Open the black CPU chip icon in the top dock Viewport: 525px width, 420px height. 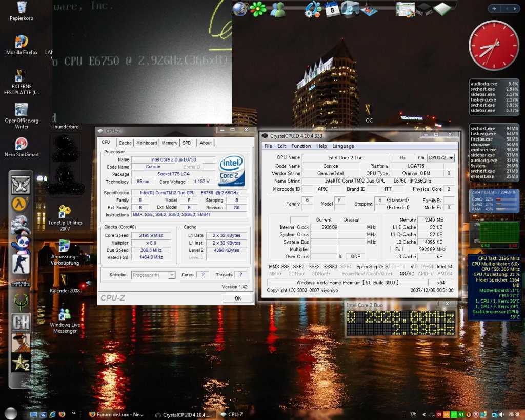pos(423,9)
